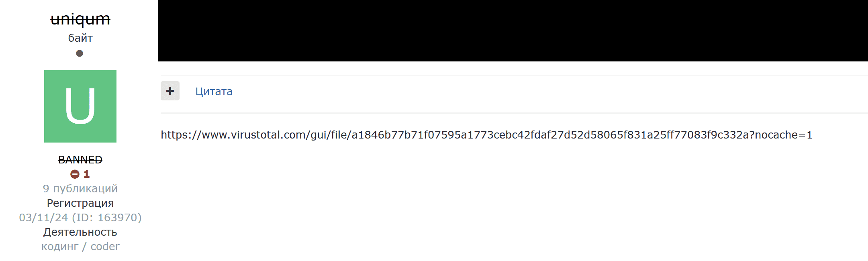The height and width of the screenshot is (261, 868).
Task: Click the warning count number 1
Action: [x=86, y=174]
